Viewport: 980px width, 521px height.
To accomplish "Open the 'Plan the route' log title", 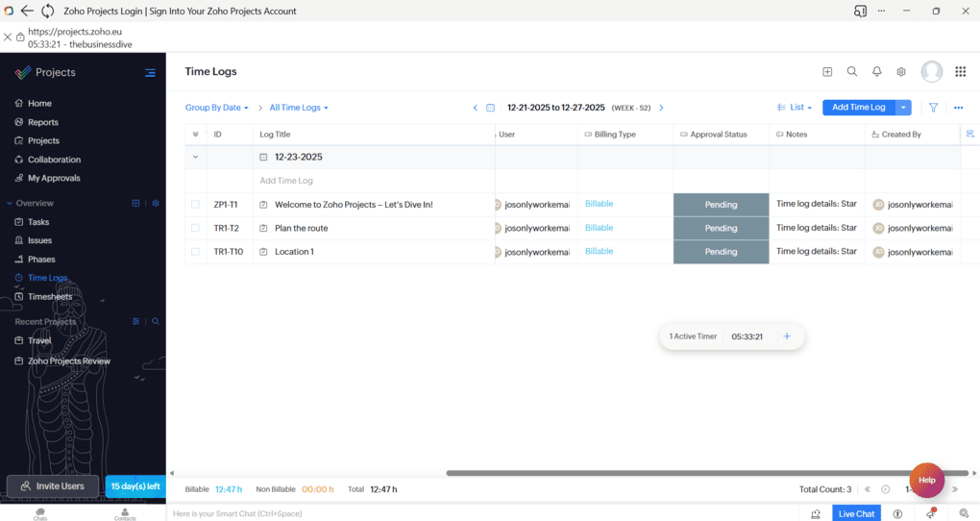I will click(x=302, y=228).
